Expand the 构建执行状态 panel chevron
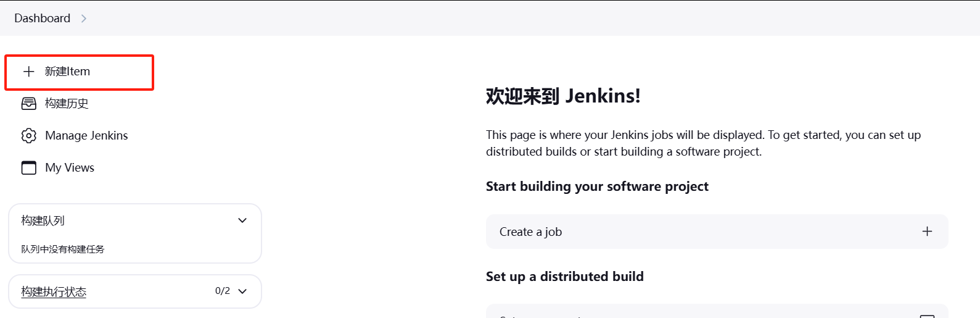980x318 pixels. point(242,291)
